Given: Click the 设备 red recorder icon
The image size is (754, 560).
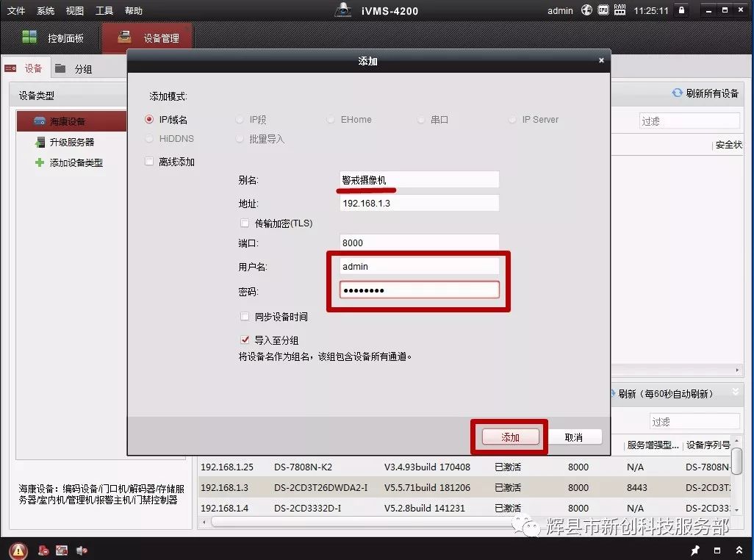Looking at the screenshot, I should click(10, 68).
